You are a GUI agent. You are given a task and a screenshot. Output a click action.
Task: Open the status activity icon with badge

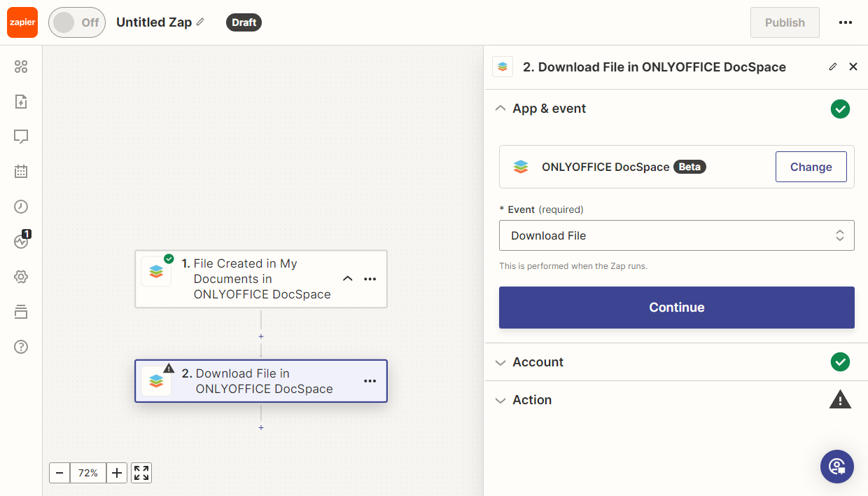tap(21, 242)
